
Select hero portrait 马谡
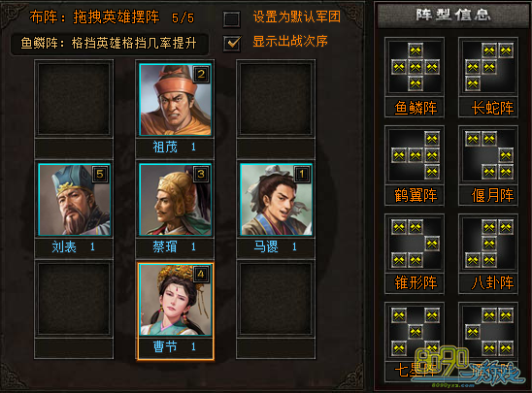[276, 200]
